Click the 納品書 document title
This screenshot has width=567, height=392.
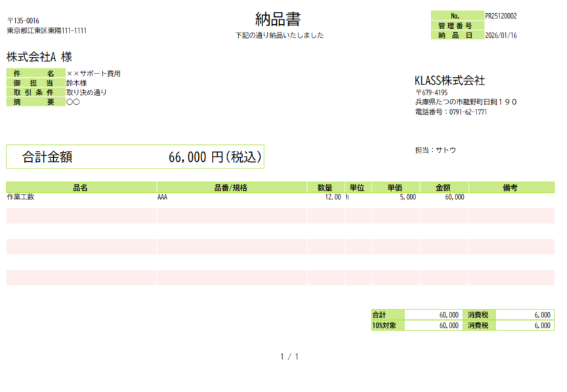(279, 19)
